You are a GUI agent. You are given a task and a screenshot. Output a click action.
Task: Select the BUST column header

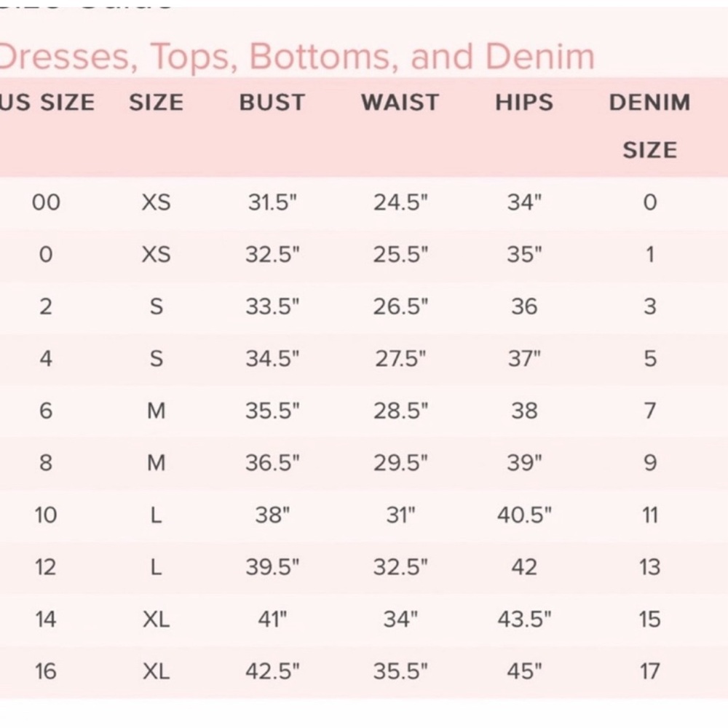(272, 103)
